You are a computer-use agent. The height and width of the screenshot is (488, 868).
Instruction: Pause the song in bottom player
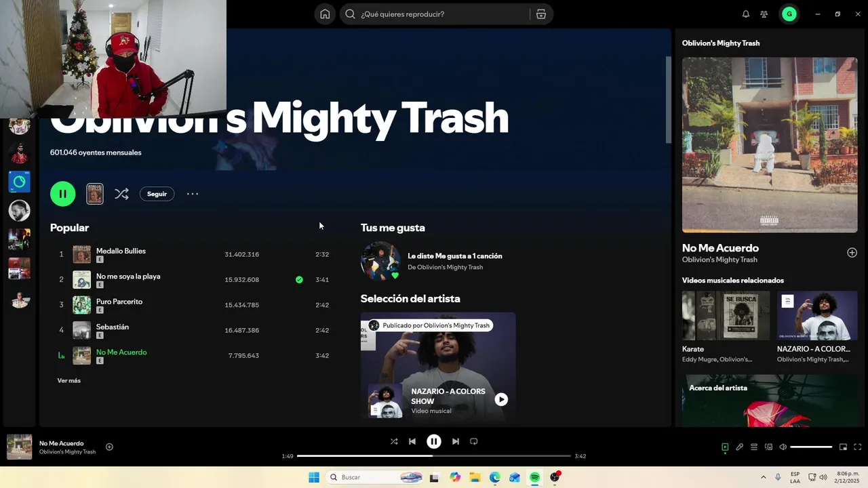coord(434,441)
